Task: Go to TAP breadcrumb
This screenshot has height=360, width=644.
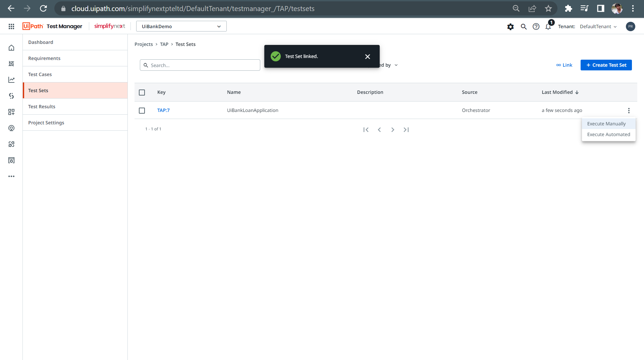Action: pyautogui.click(x=164, y=44)
